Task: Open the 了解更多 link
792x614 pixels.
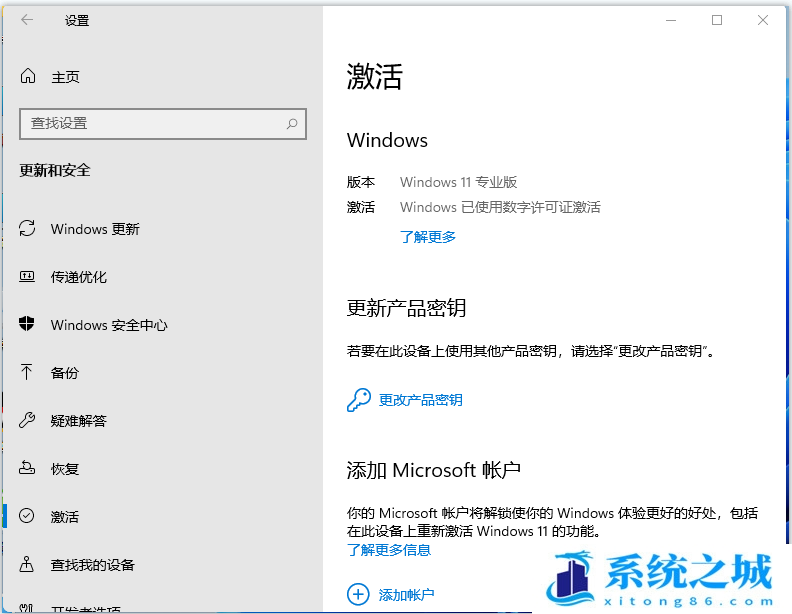Action: [x=428, y=237]
